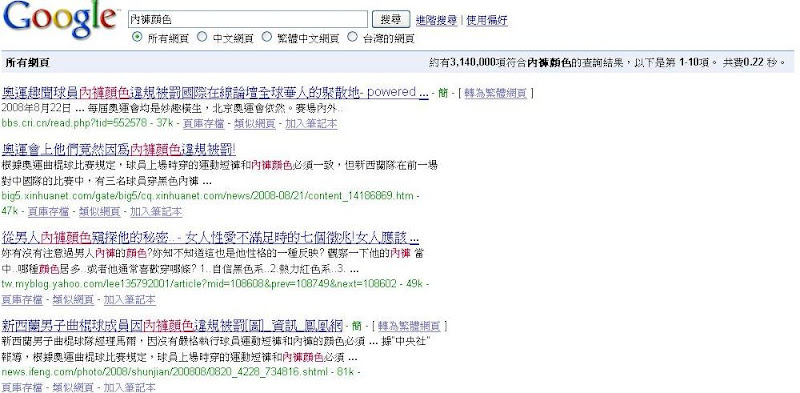Open result 奧運會上他們竟然因為內褲顏色違規被罰

point(118,150)
